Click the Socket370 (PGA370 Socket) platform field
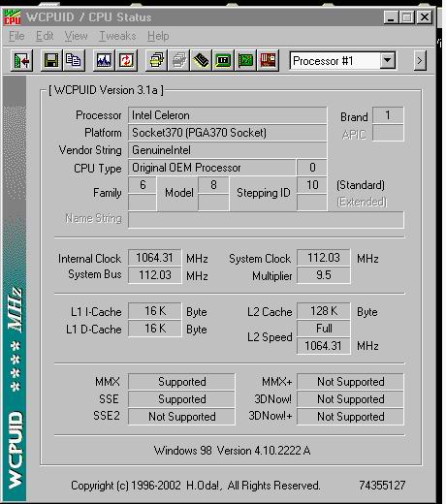Screen dimensions: 446x504 tap(228, 133)
